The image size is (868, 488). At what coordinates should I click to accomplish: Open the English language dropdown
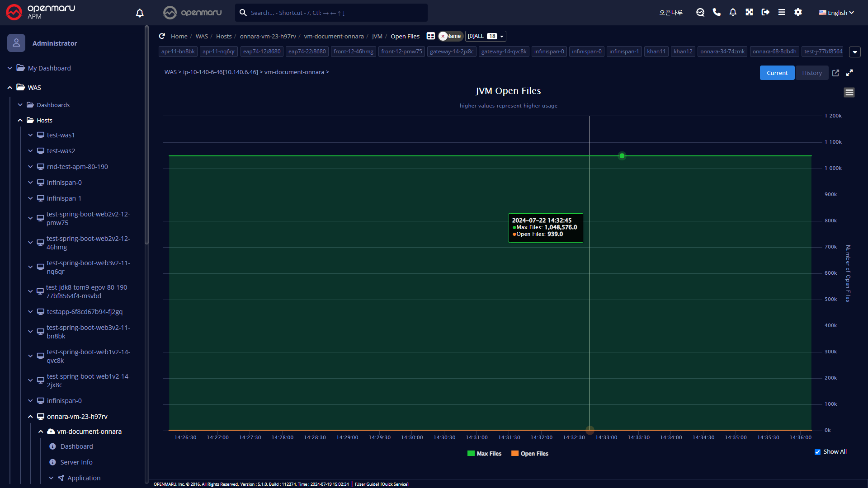[x=836, y=13]
